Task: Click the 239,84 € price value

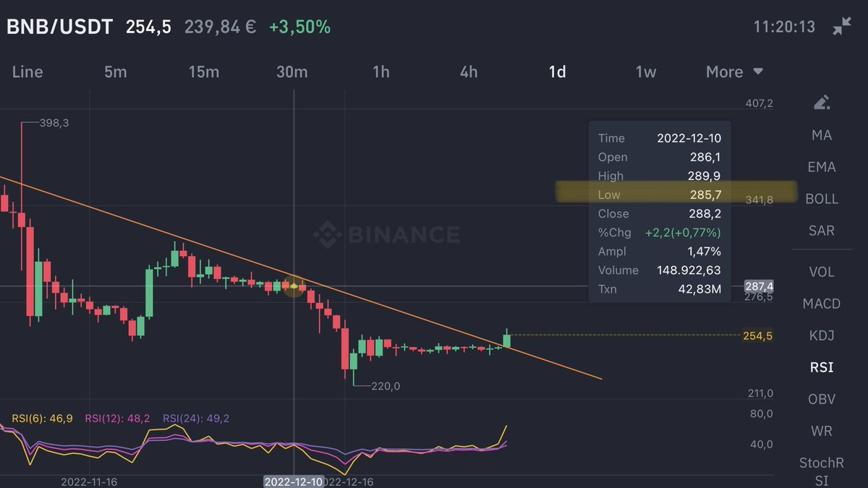Action: pos(220,27)
